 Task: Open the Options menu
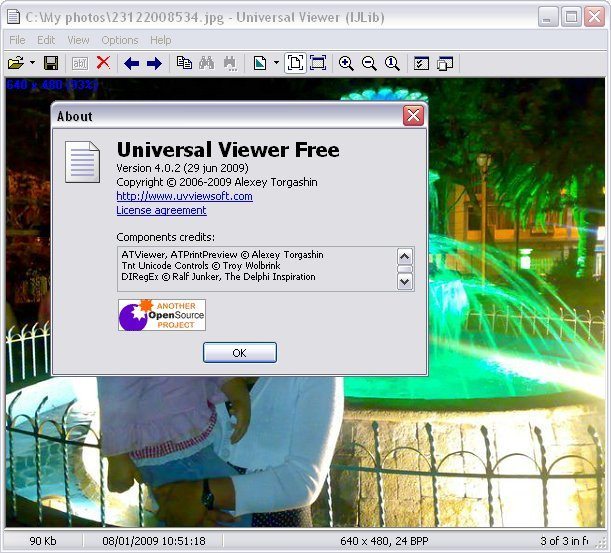(x=120, y=40)
